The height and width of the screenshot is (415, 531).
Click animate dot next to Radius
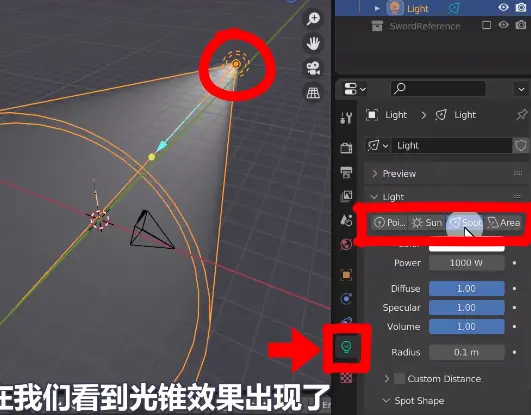[514, 352]
